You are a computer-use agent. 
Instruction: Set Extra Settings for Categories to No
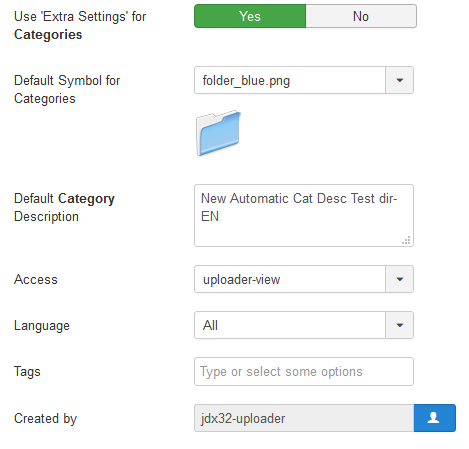[x=361, y=16]
